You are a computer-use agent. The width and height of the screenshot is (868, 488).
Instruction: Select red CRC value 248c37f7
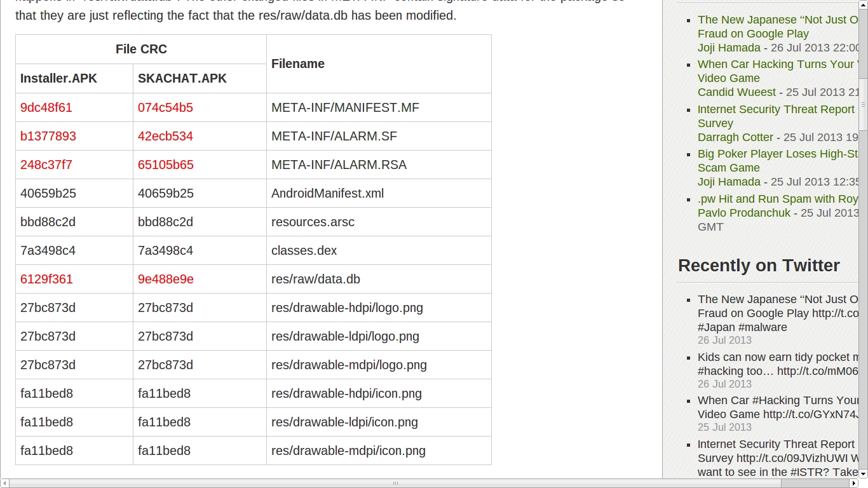coord(46,165)
